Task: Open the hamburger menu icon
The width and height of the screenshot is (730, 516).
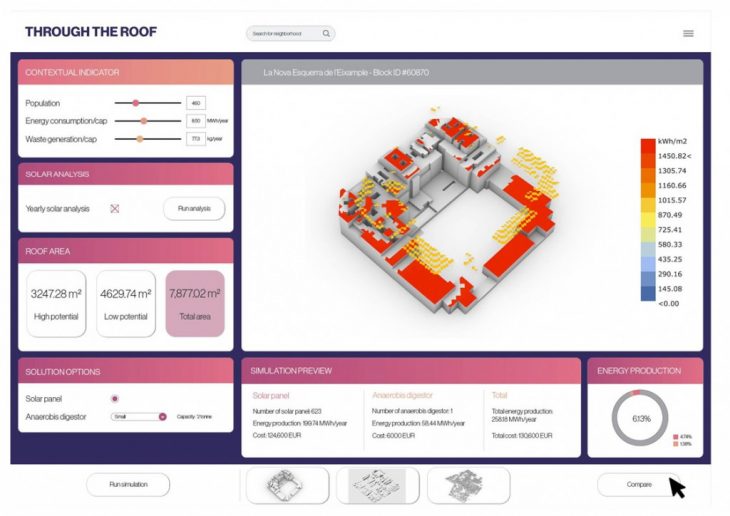Action: click(688, 34)
